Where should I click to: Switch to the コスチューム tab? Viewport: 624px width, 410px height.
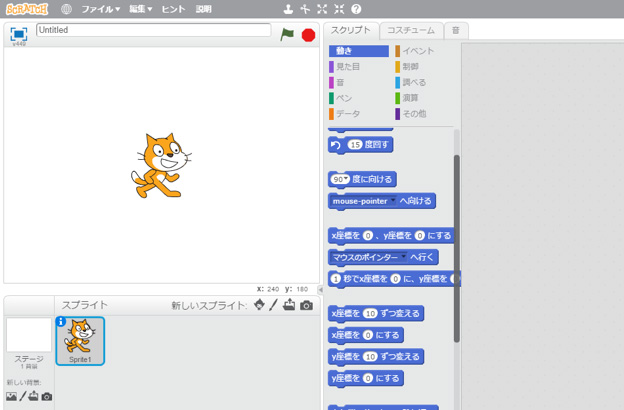click(411, 31)
